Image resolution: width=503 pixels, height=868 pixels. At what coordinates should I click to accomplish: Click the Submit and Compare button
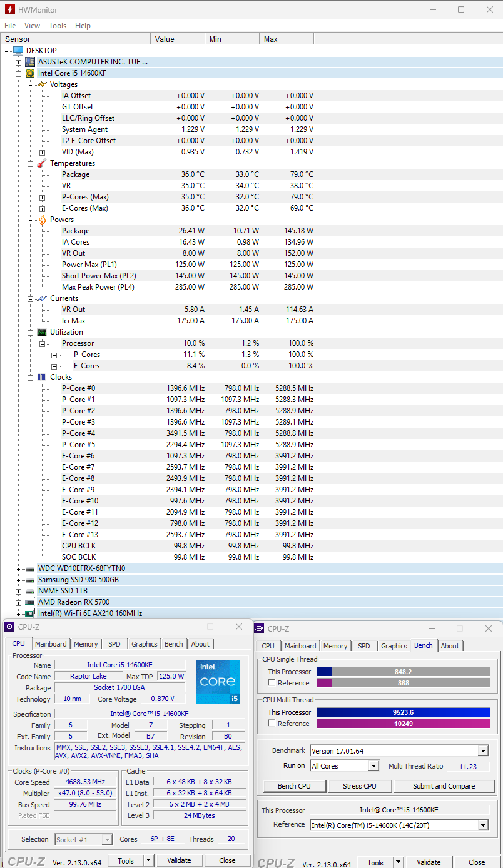(444, 786)
